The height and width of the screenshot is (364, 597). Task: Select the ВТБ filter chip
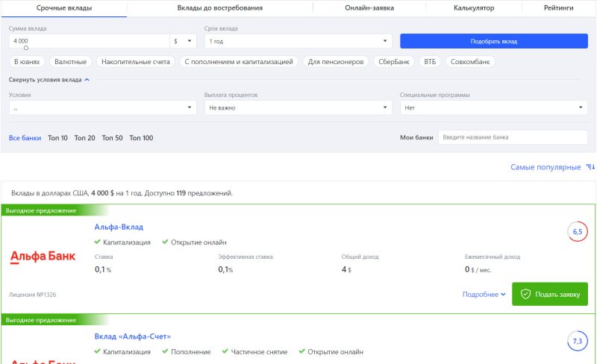pos(430,62)
